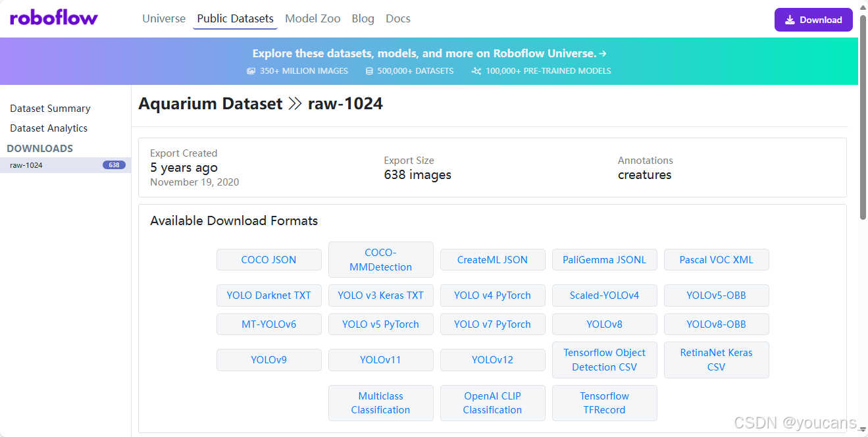The width and height of the screenshot is (868, 437).
Task: Choose COCO-MMDetection format
Action: [x=381, y=259]
